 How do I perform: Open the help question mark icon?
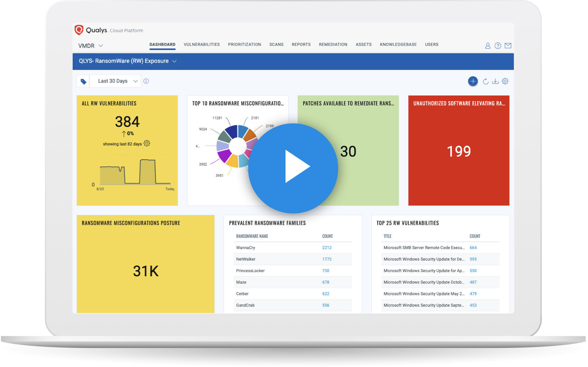point(498,46)
